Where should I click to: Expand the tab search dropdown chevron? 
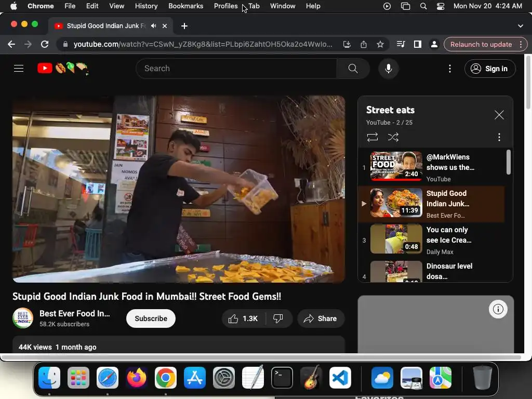520,26
